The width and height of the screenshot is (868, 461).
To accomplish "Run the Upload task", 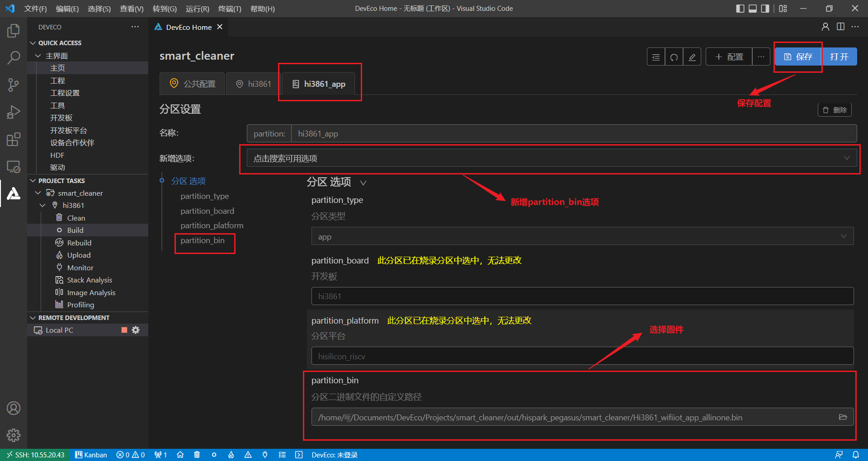I will 79,255.
